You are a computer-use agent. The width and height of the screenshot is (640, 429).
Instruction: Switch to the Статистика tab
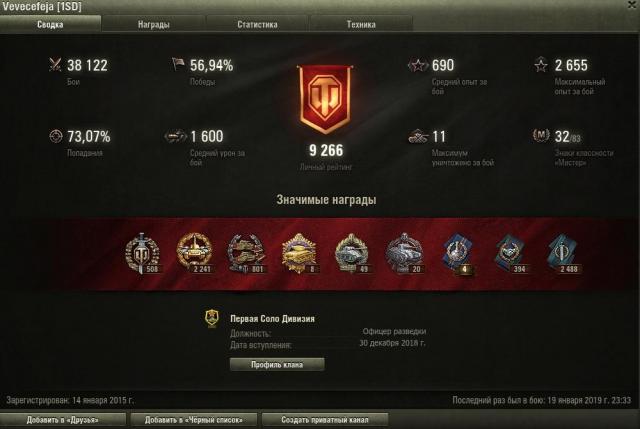pyautogui.click(x=257, y=24)
